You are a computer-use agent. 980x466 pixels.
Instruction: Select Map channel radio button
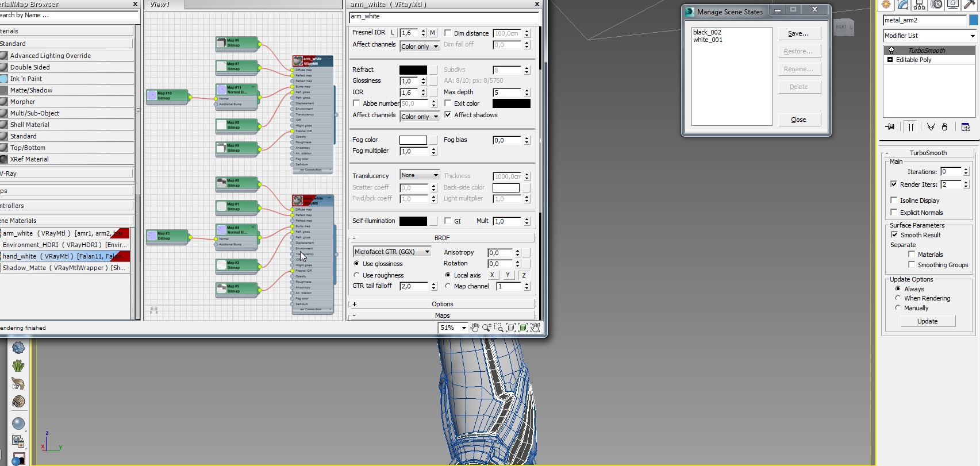click(448, 286)
